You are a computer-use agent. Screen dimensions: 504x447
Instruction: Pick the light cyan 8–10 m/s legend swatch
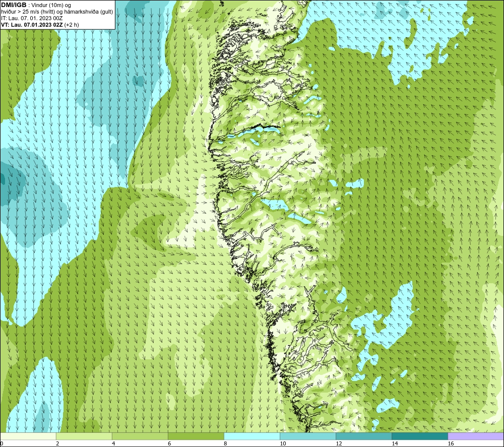point(251,436)
